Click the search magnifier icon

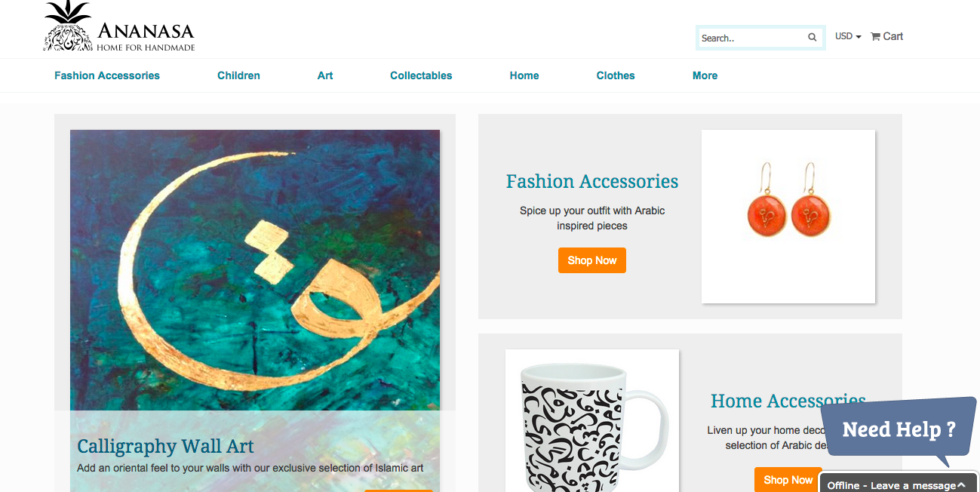click(x=812, y=37)
